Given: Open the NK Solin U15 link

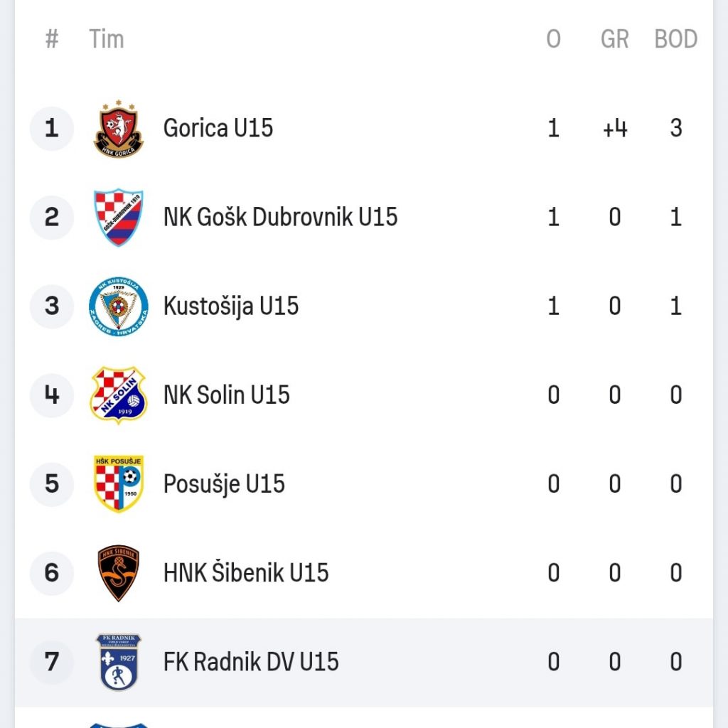Looking at the screenshot, I should pos(227,395).
